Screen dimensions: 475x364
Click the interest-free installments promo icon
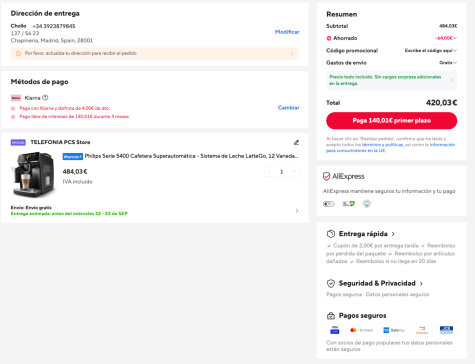click(13, 117)
